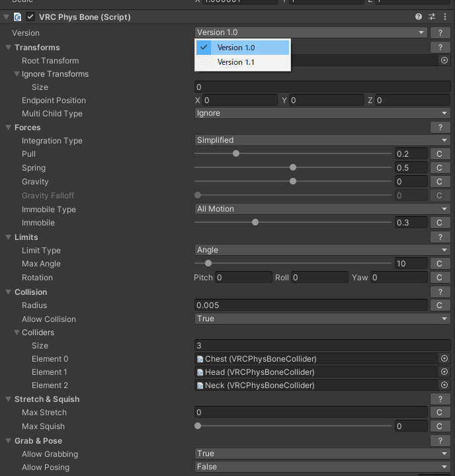
Task: Open object picker for Neck collider
Action: pos(444,385)
